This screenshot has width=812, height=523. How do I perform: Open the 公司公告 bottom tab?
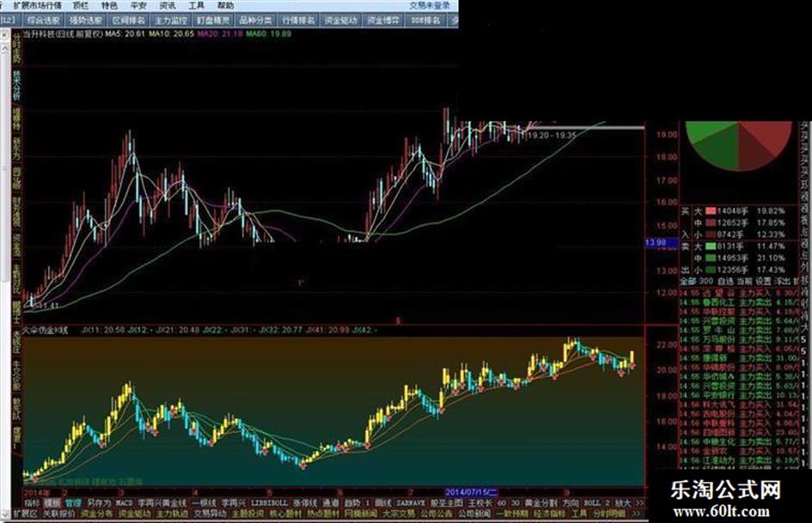pyautogui.click(x=436, y=514)
